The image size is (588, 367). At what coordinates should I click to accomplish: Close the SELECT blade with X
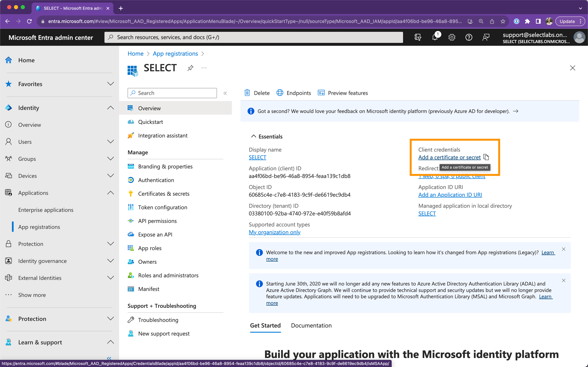tap(573, 68)
